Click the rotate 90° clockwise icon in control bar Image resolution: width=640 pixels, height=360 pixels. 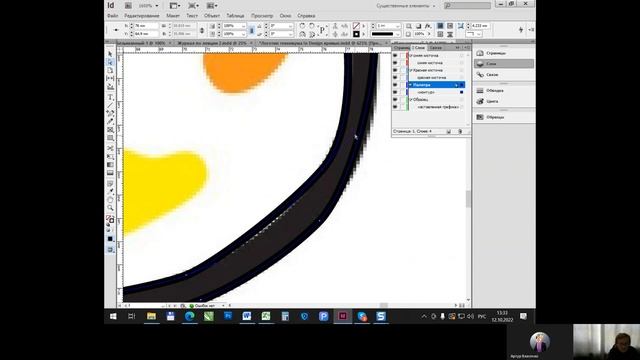pyautogui.click(x=302, y=26)
